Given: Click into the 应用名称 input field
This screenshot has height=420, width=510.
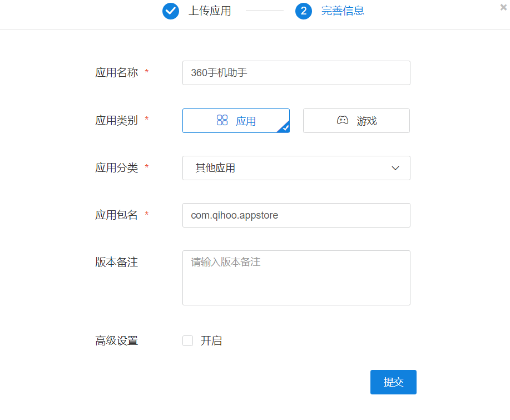Looking at the screenshot, I should 296,73.
